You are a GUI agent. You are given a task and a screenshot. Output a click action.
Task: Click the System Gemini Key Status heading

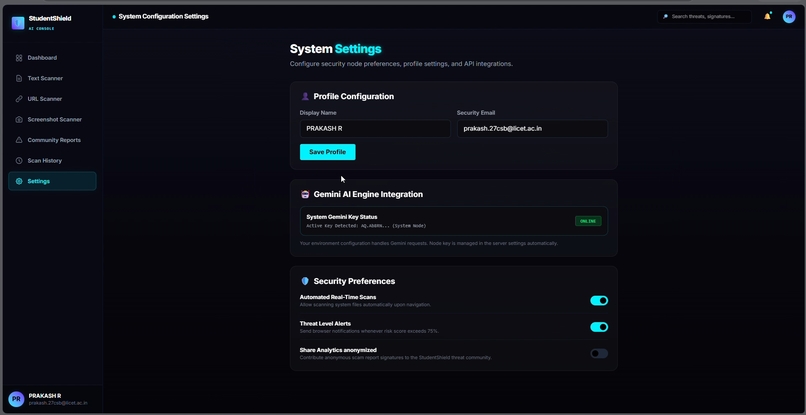tap(341, 217)
